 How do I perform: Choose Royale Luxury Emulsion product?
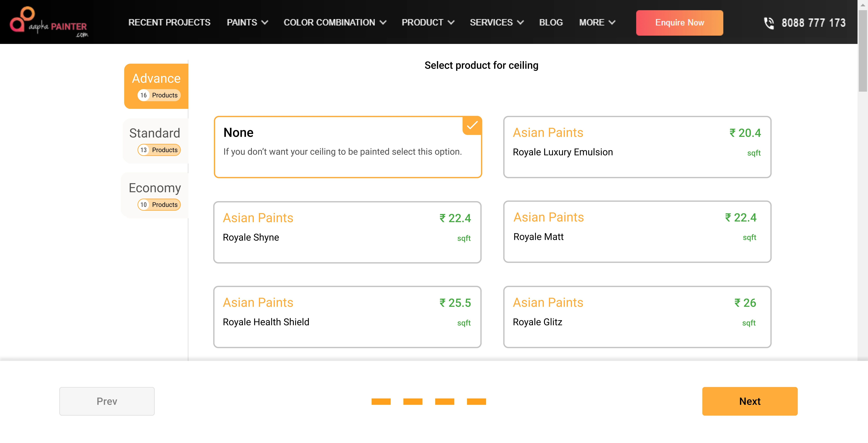637,147
